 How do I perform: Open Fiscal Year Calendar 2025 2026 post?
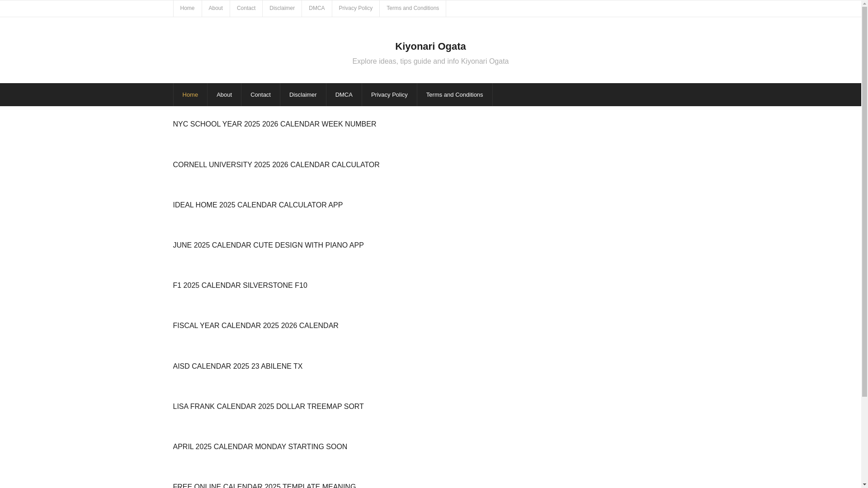click(x=255, y=325)
